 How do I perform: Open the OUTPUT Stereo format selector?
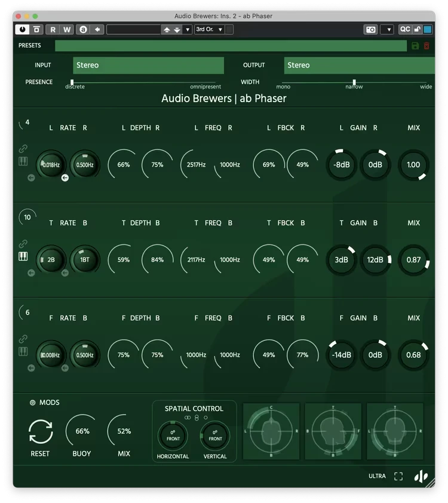(x=359, y=65)
